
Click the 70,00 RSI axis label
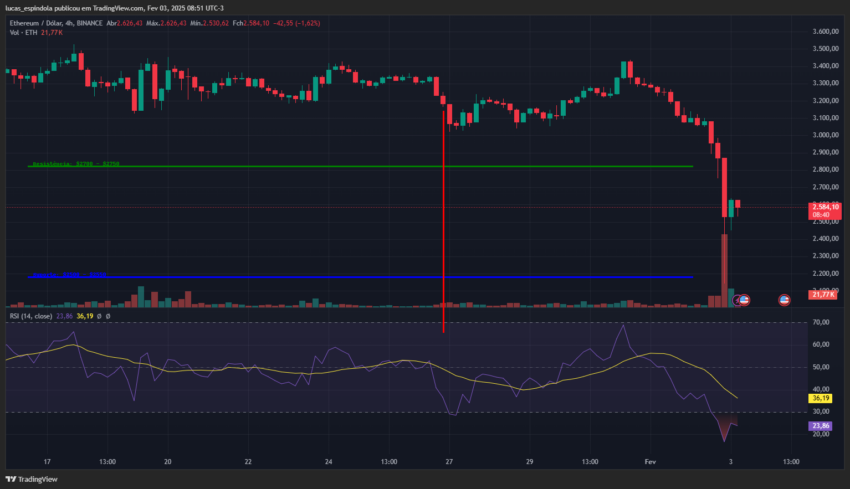tap(821, 322)
